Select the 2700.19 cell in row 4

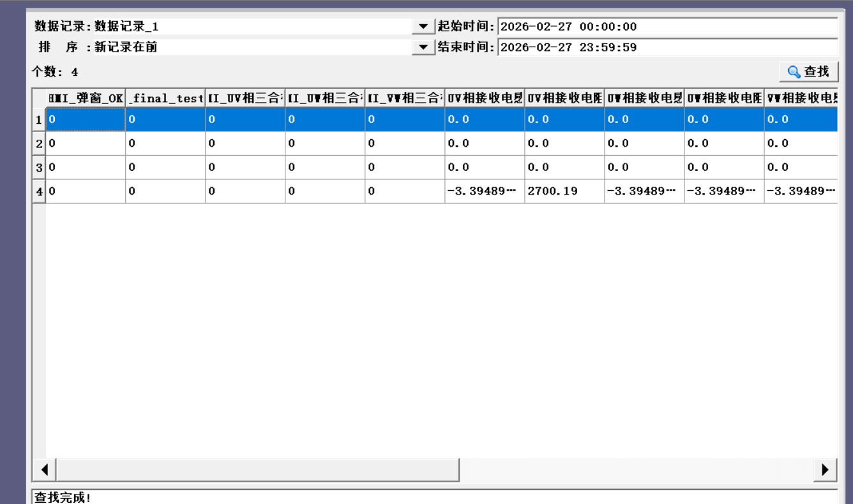click(x=564, y=191)
